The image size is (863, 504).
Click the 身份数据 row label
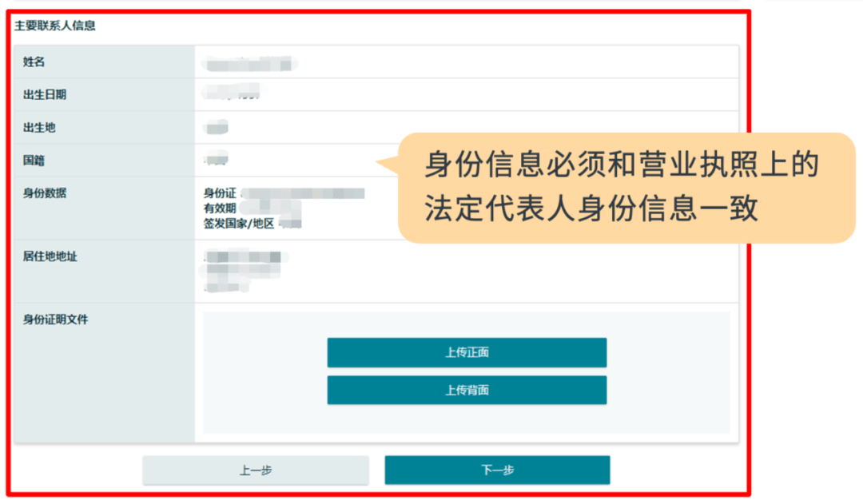tap(45, 193)
